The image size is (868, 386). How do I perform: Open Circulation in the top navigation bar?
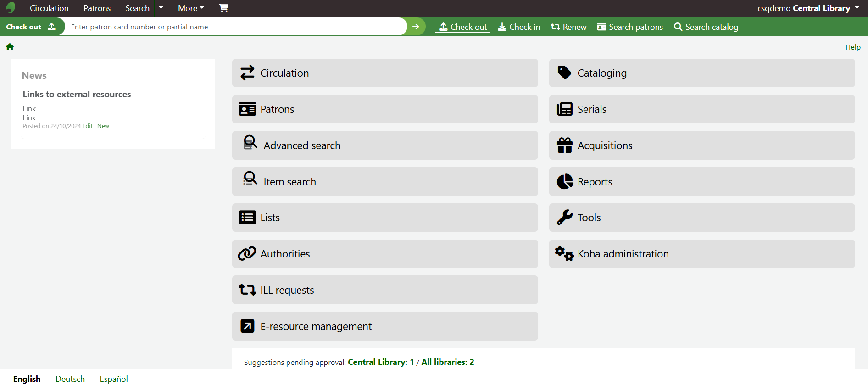coord(49,8)
